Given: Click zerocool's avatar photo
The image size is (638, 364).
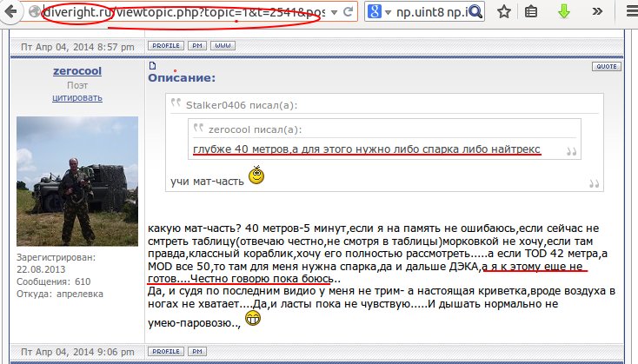Looking at the screenshot, I should (x=77, y=182).
